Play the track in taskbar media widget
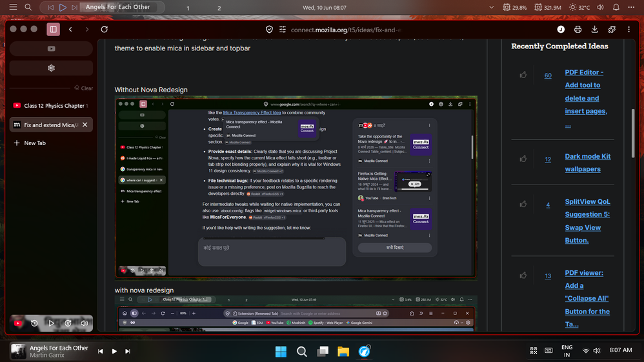The height and width of the screenshot is (362, 644). 114,351
